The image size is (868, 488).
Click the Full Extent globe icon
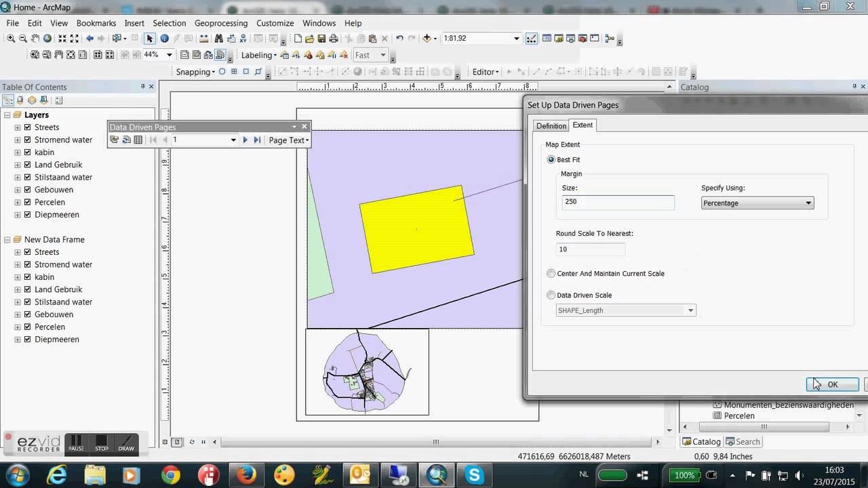click(47, 39)
